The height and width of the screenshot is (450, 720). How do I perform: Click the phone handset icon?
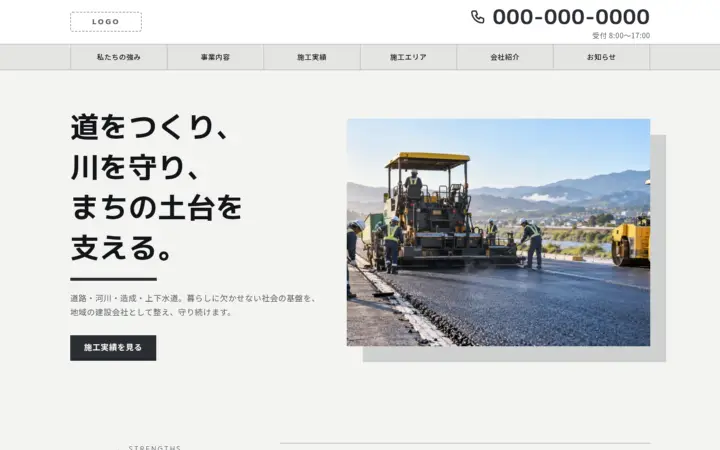point(478,17)
